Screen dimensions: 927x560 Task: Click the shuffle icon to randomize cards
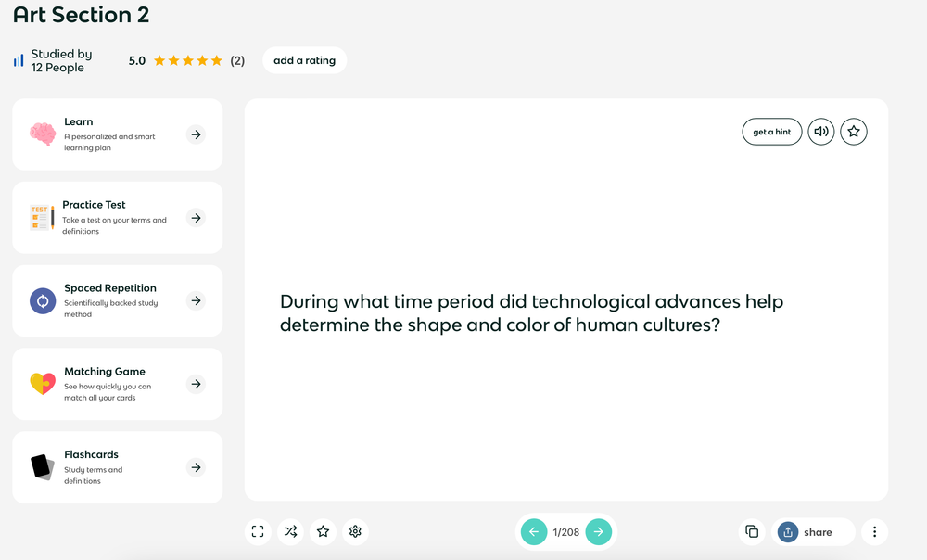click(290, 531)
